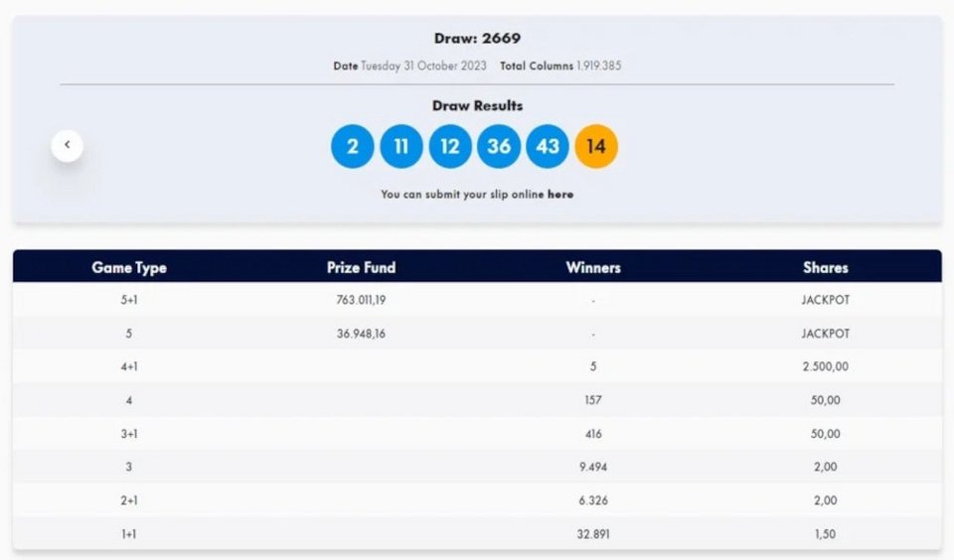Click the orange bonus ball 14
The image size is (954, 560).
(596, 146)
